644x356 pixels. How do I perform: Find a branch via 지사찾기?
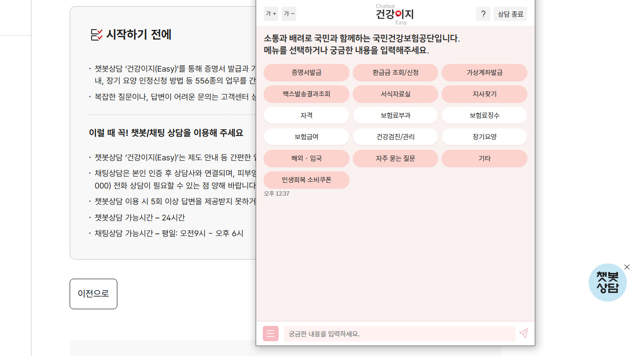click(484, 94)
